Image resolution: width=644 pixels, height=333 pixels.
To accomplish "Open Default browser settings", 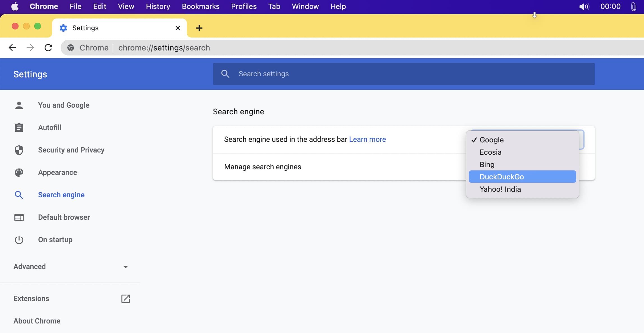I will [x=64, y=217].
